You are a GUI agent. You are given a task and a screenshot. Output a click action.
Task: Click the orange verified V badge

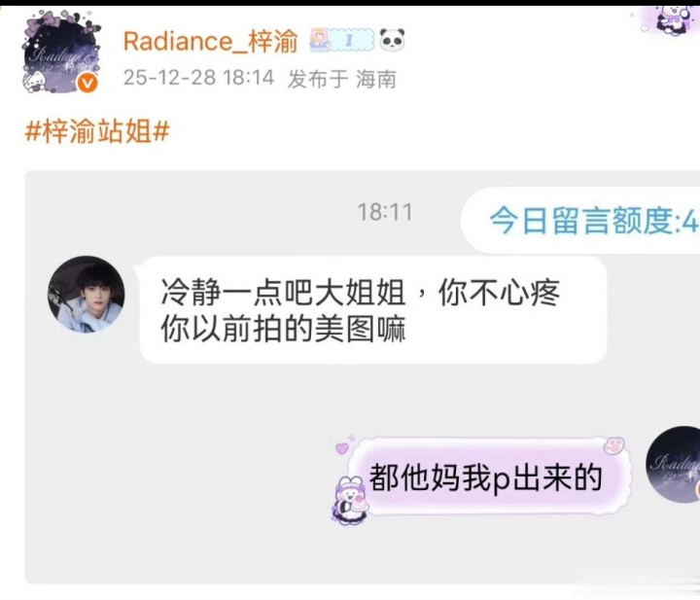[87, 83]
